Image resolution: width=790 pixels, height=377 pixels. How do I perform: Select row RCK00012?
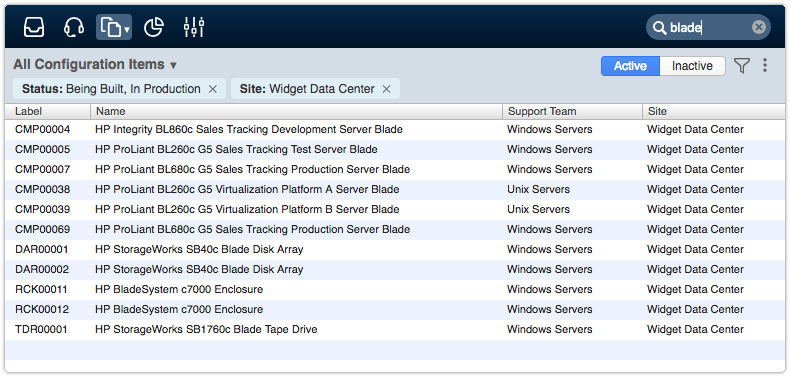[395, 309]
